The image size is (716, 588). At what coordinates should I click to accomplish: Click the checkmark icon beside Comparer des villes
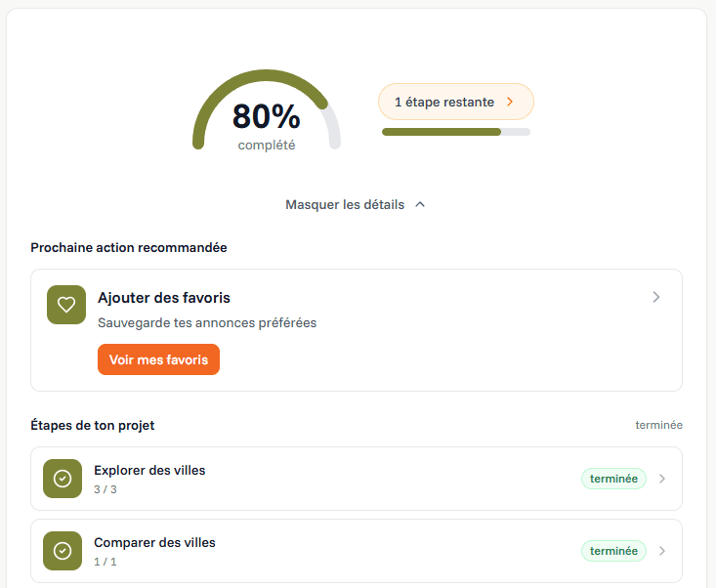click(x=63, y=551)
